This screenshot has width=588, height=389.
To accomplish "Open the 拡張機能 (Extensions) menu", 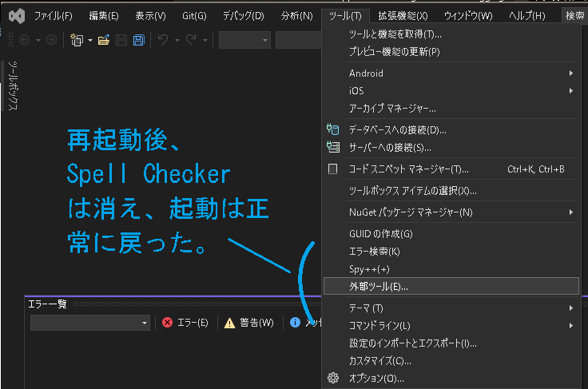I will pyautogui.click(x=403, y=16).
